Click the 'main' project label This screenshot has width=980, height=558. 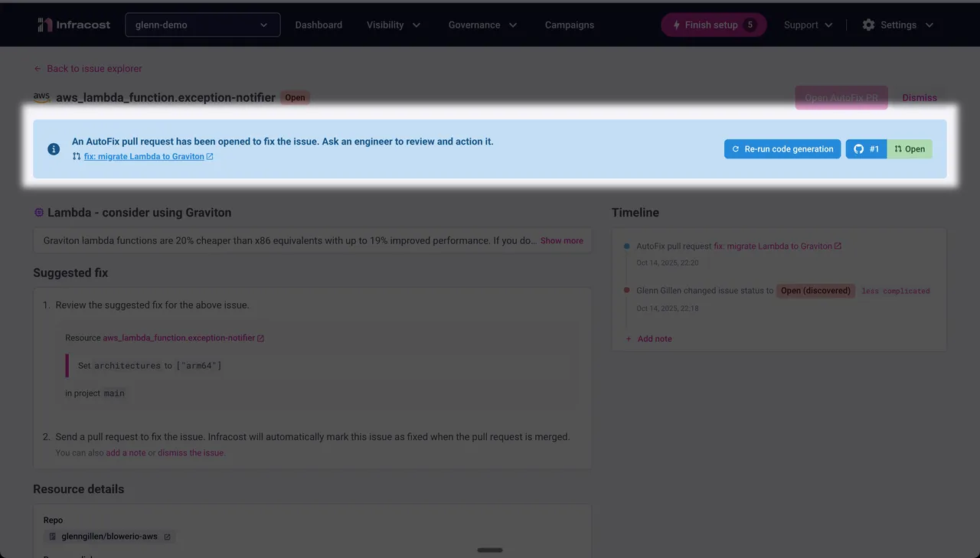[114, 393]
